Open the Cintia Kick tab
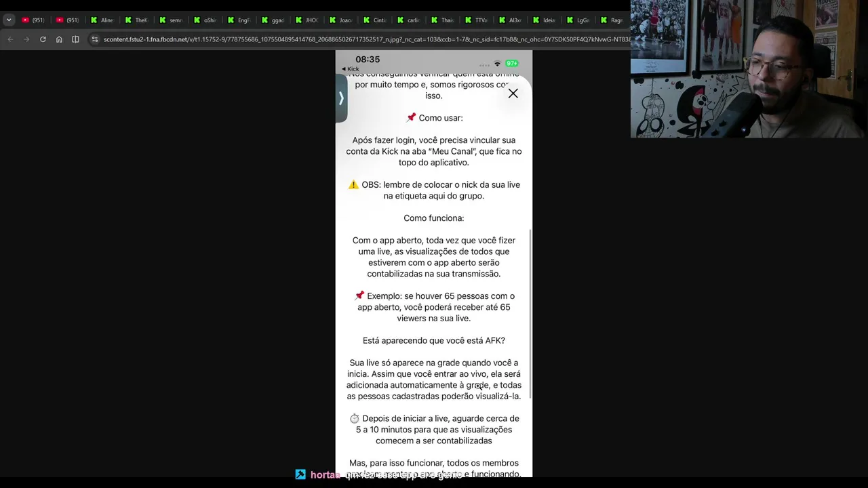 pos(375,20)
